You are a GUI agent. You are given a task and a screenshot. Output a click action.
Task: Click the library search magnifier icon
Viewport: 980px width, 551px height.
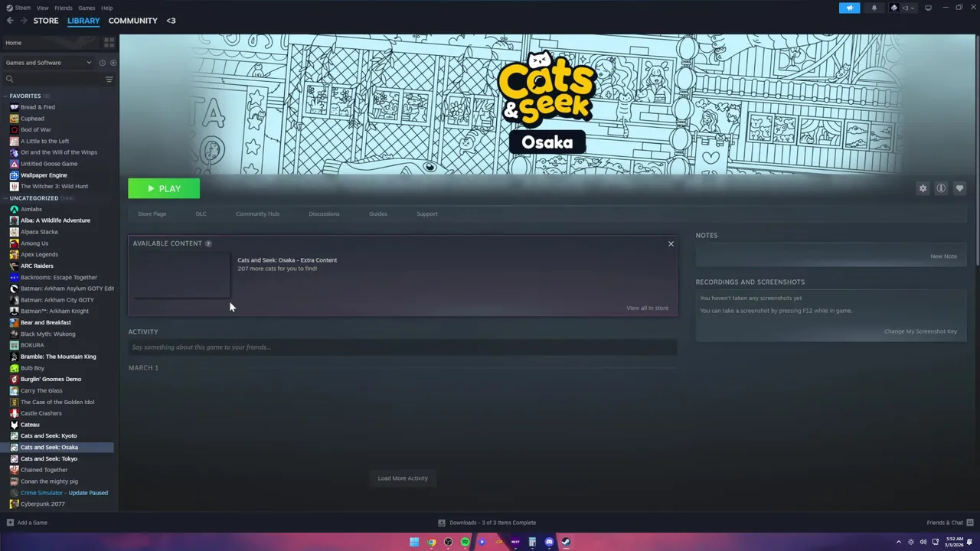[9, 79]
